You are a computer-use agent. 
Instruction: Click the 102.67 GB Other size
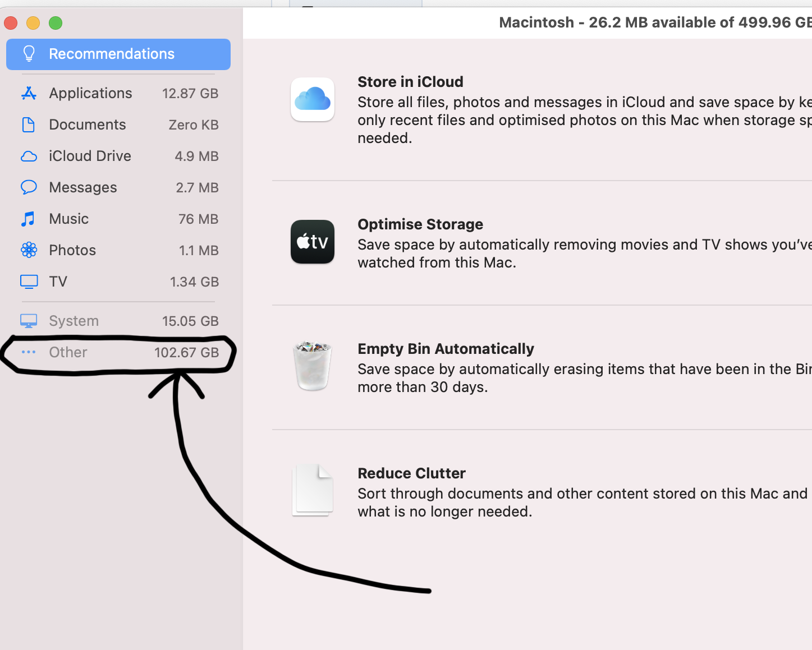186,353
